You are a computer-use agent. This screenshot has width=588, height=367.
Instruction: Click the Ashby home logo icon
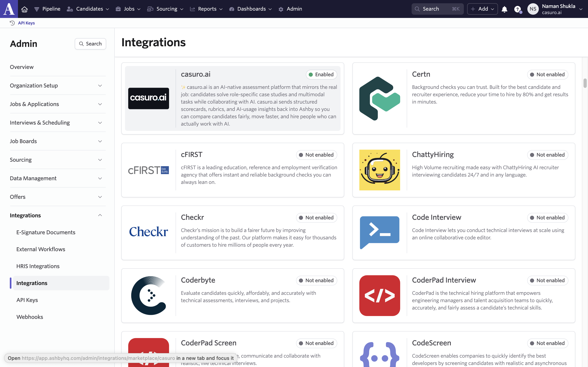(9, 9)
